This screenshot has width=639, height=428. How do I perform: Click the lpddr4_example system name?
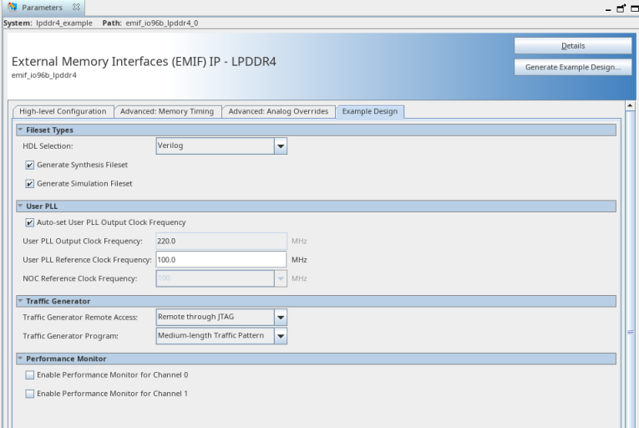[64, 23]
